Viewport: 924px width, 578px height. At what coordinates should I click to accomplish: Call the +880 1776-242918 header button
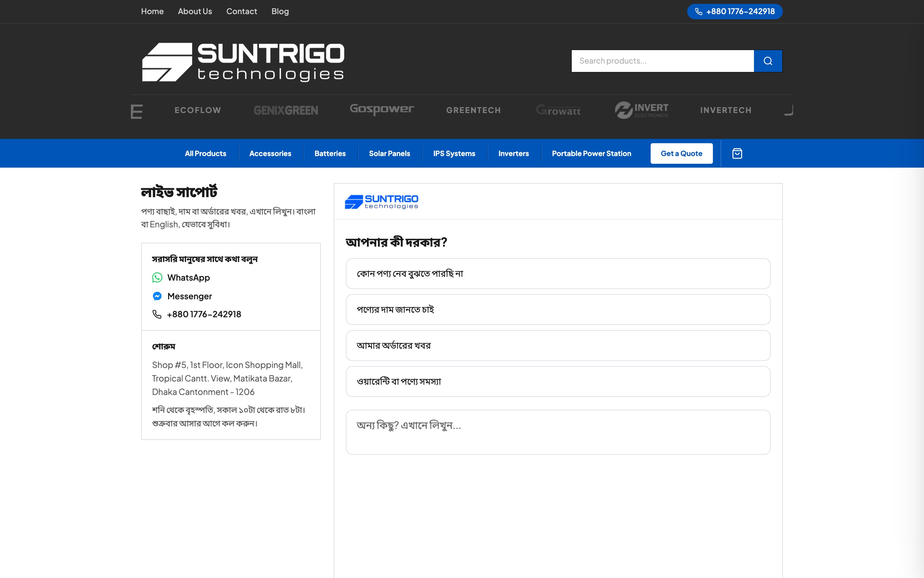coord(735,12)
